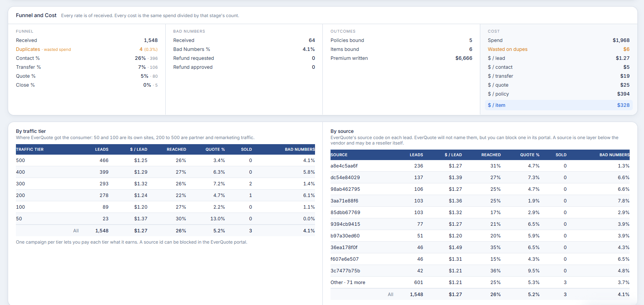Select traffic tier "500" row label
The width and height of the screenshot is (644, 305).
[x=21, y=160]
